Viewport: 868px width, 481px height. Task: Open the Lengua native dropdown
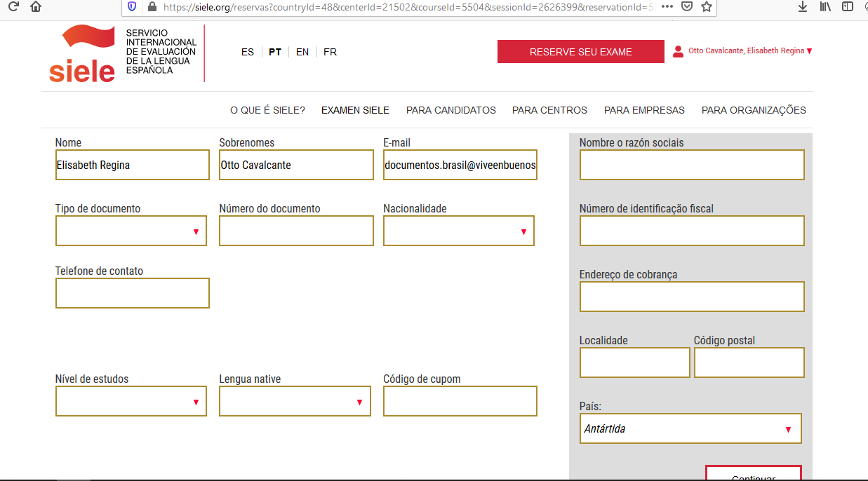pyautogui.click(x=295, y=401)
